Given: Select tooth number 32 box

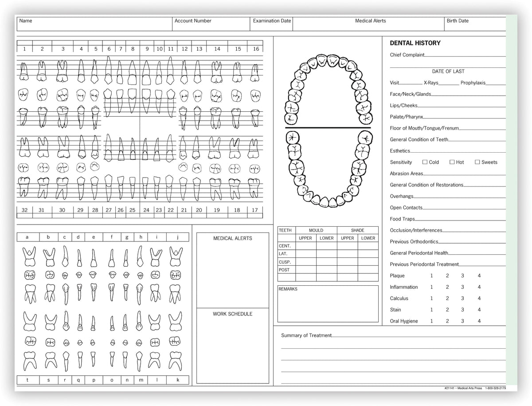Looking at the screenshot, I should [x=24, y=210].
